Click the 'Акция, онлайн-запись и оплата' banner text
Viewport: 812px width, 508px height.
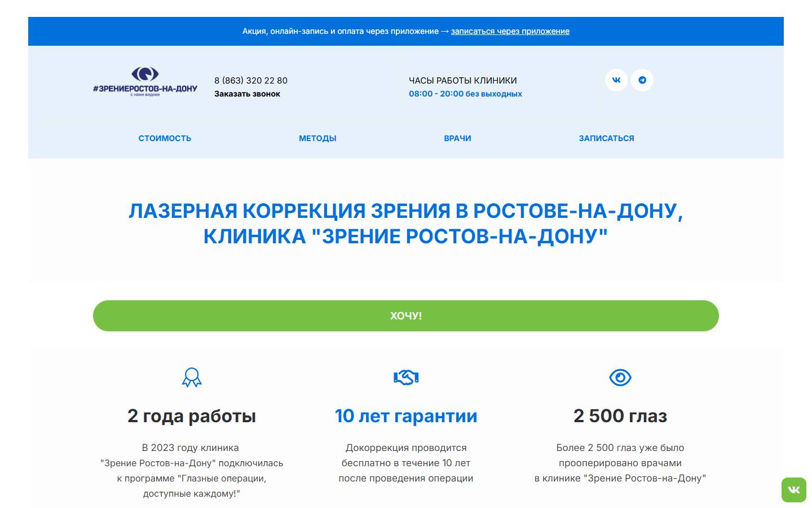point(341,31)
